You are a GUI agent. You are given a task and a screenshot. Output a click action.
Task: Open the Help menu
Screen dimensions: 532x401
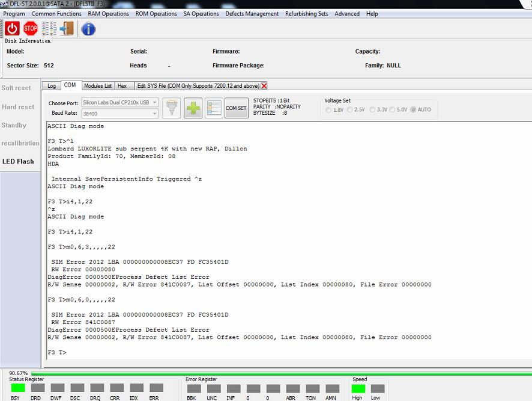[372, 14]
